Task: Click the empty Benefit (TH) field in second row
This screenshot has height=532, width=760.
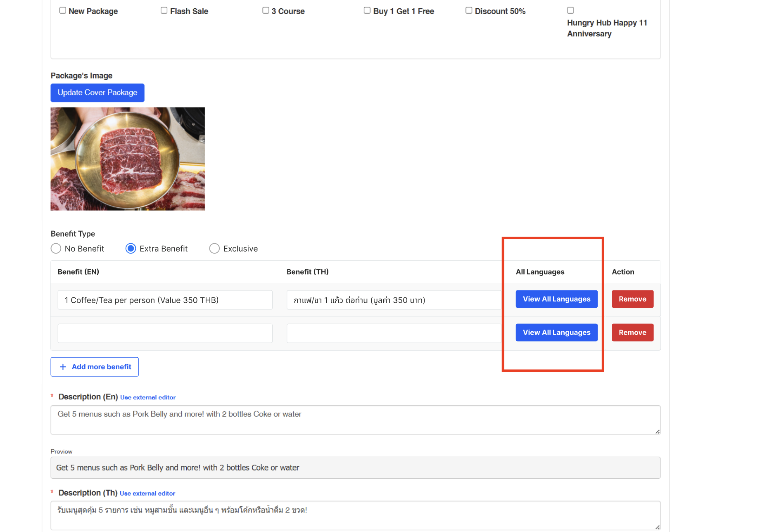Action: point(394,333)
